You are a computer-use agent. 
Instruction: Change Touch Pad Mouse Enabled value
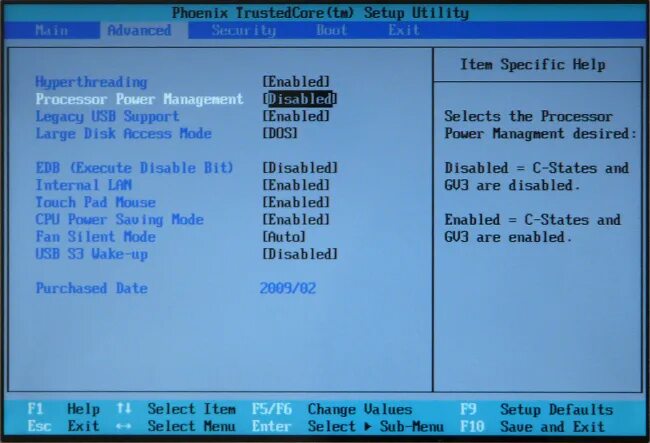tap(296, 202)
